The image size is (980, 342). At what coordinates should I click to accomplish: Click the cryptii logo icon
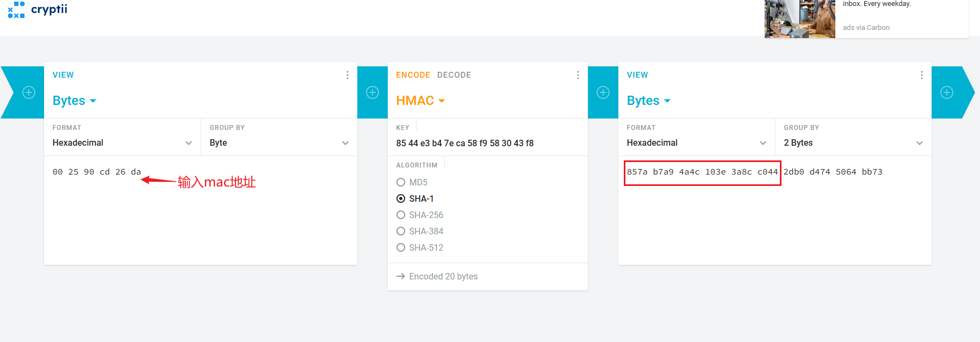(x=16, y=10)
